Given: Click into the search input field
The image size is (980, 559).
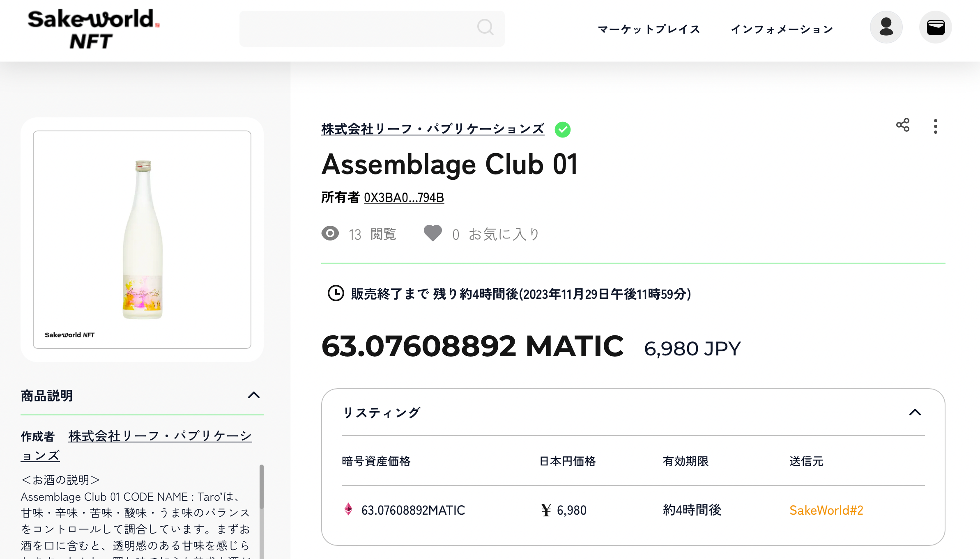Looking at the screenshot, I should 353,28.
